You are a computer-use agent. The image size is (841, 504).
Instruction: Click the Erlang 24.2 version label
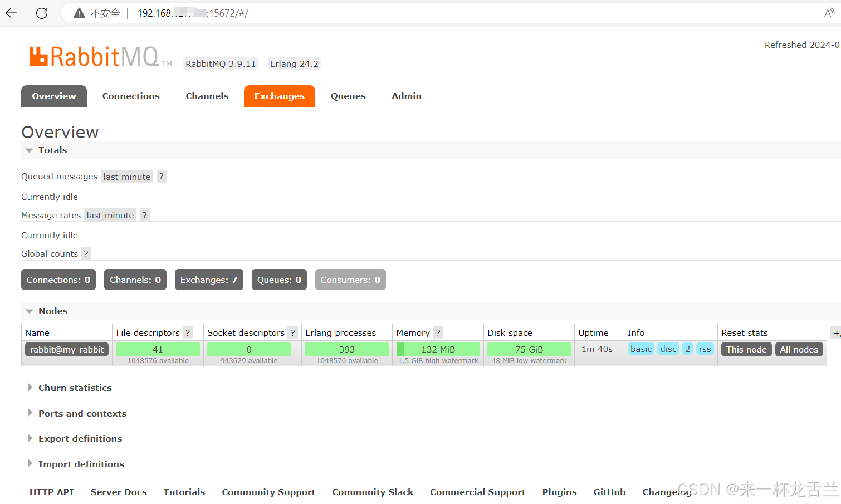294,63
